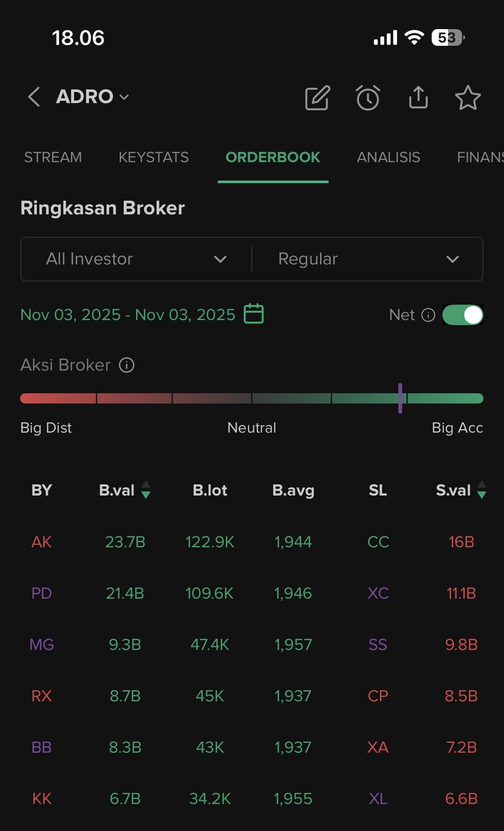Show info for Net toggle
Screen dimensions: 504x831
(x=428, y=315)
